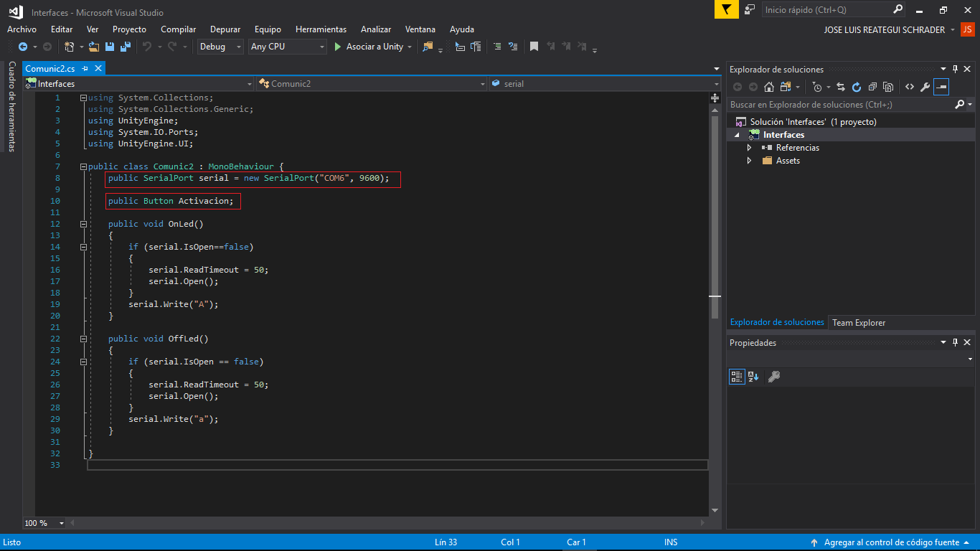980x551 pixels.
Task: Click the editor horizontal scrollbar
Action: (x=388, y=523)
